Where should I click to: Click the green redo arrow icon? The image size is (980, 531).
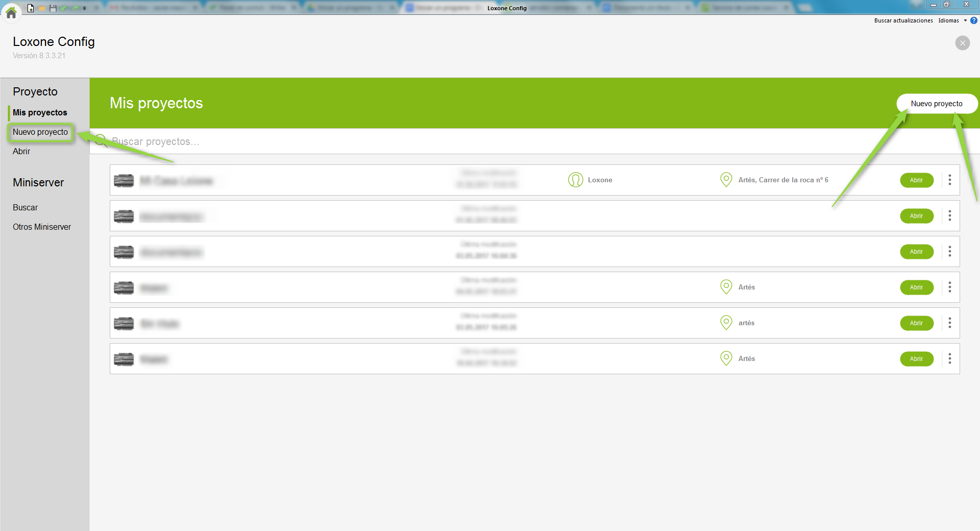(75, 8)
